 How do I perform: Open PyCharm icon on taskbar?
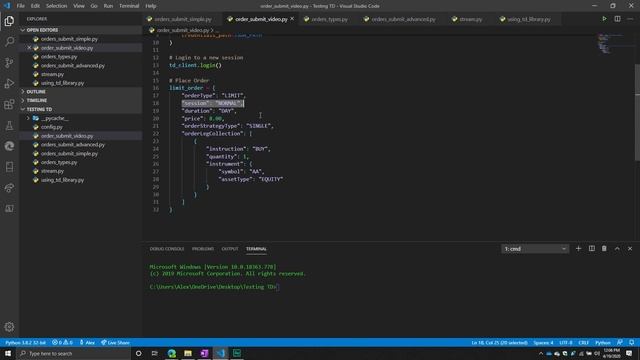pyautogui.click(x=237, y=353)
